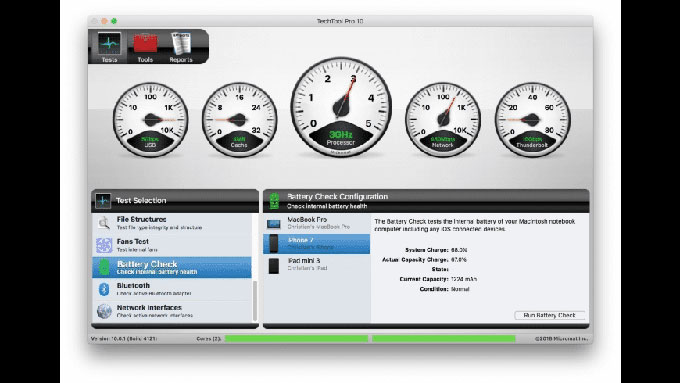The width and height of the screenshot is (680, 383).
Task: Click the Test Selection list scrollbar
Action: click(255, 301)
